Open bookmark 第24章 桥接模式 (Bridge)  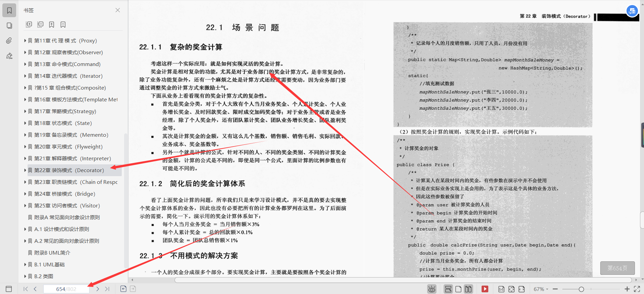pos(65,194)
